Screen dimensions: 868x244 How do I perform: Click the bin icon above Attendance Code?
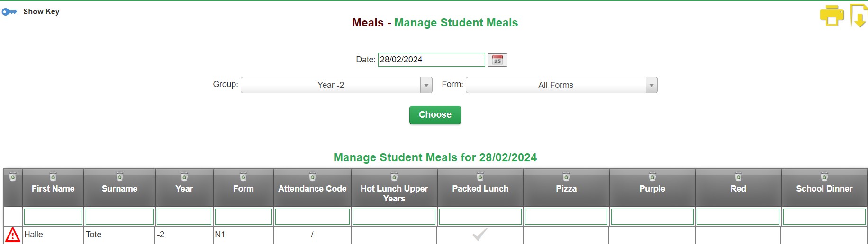tap(312, 177)
